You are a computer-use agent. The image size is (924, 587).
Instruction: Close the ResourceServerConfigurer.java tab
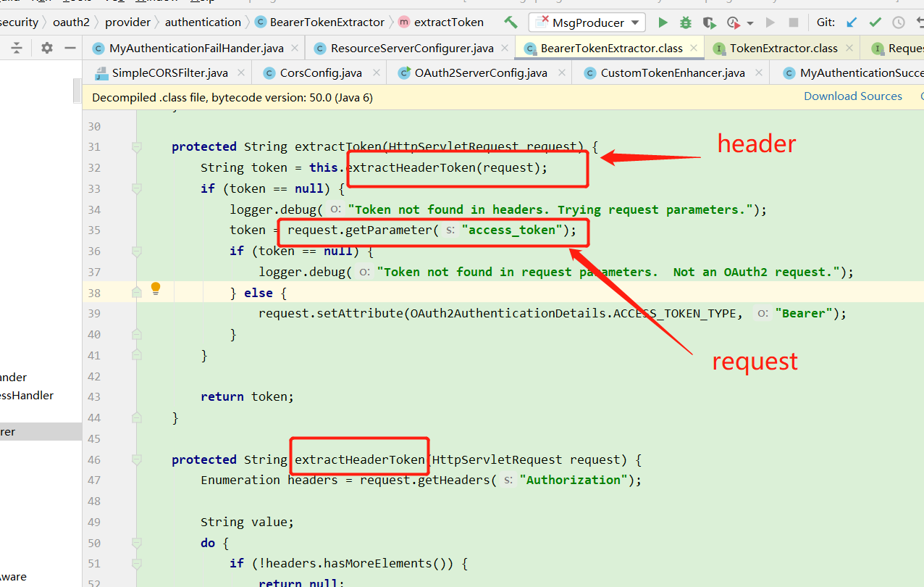pyautogui.click(x=504, y=49)
